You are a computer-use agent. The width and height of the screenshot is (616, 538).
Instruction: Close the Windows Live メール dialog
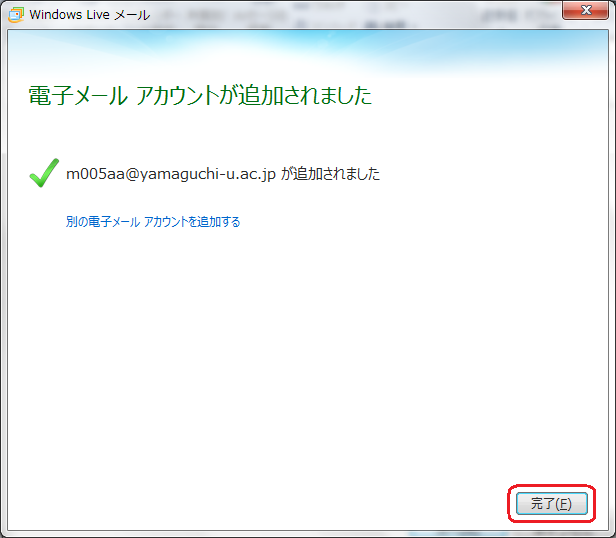[585, 10]
